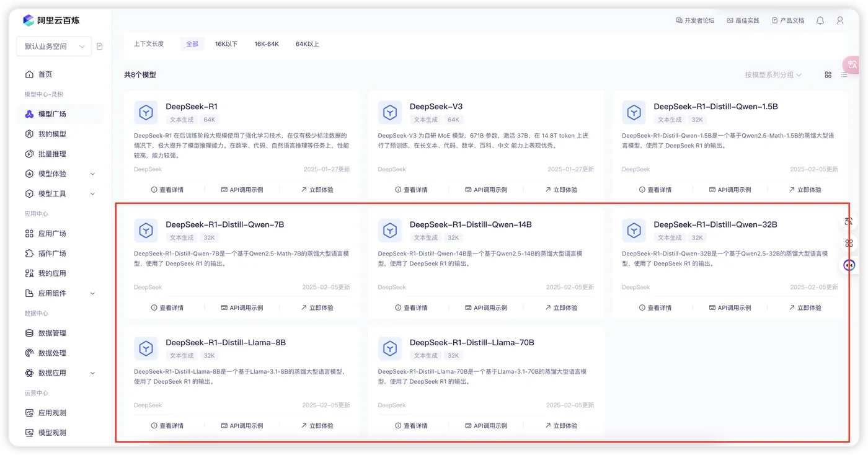Click the DeepSeek-R1-Distill-Qwen-14B model icon
The image size is (868, 455).
[x=390, y=230]
